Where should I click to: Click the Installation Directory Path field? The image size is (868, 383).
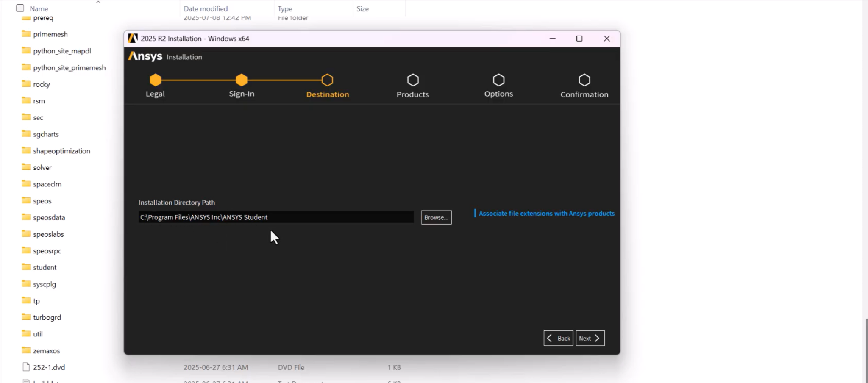[275, 217]
